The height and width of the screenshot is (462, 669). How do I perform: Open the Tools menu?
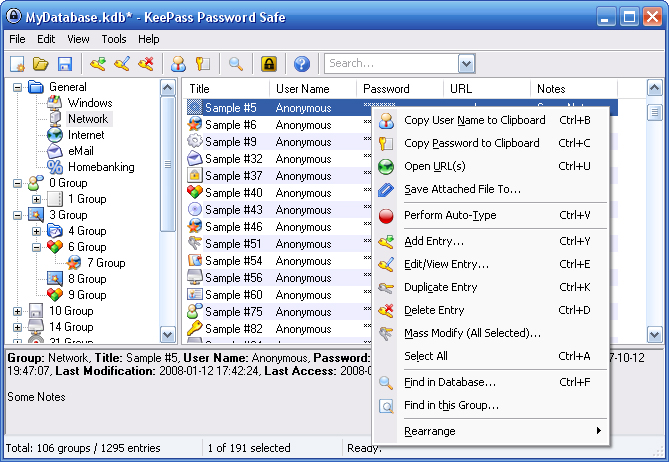coord(114,39)
